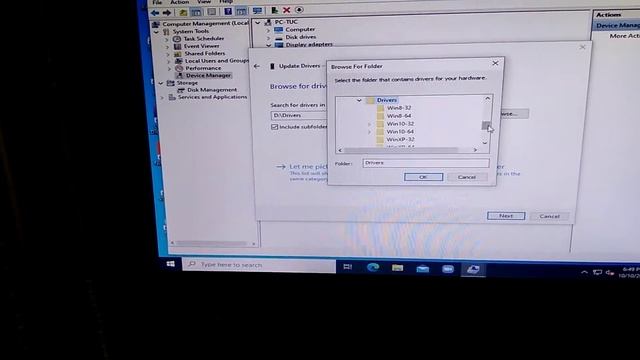Click the red X Uninstall device icon
The height and width of the screenshot is (360, 640).
287,10
